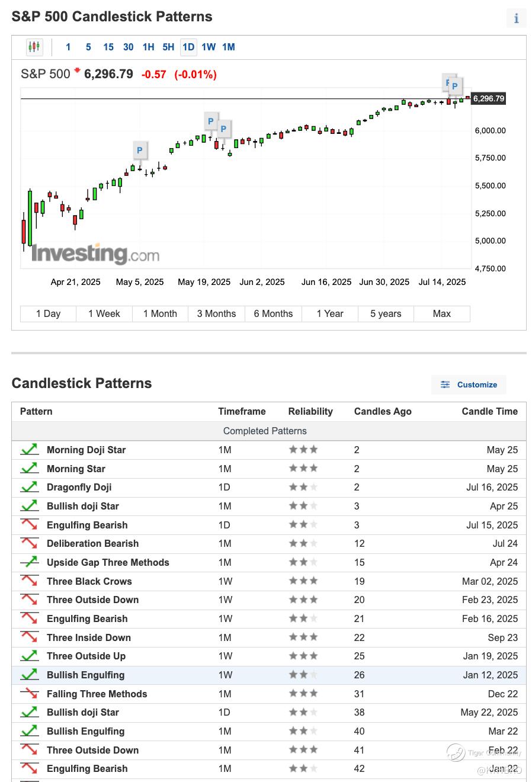Open the Three Inside Down pattern

pos(89,637)
